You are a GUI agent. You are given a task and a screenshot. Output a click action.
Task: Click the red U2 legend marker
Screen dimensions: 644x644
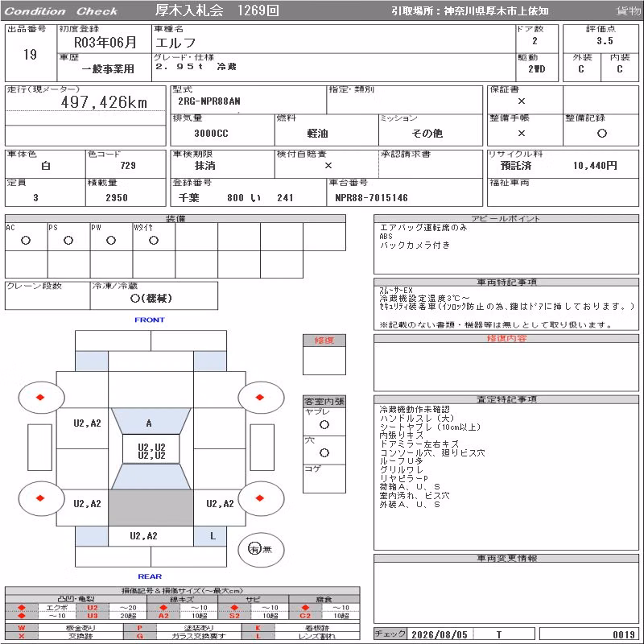tap(93, 608)
